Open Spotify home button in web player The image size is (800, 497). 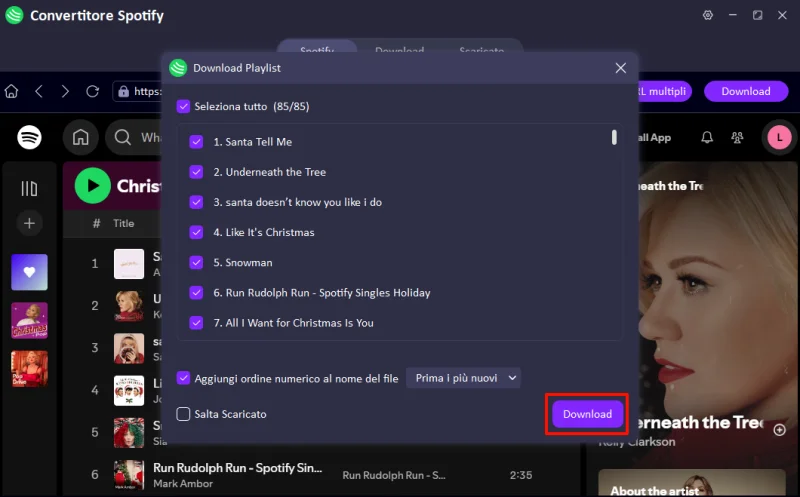click(81, 137)
